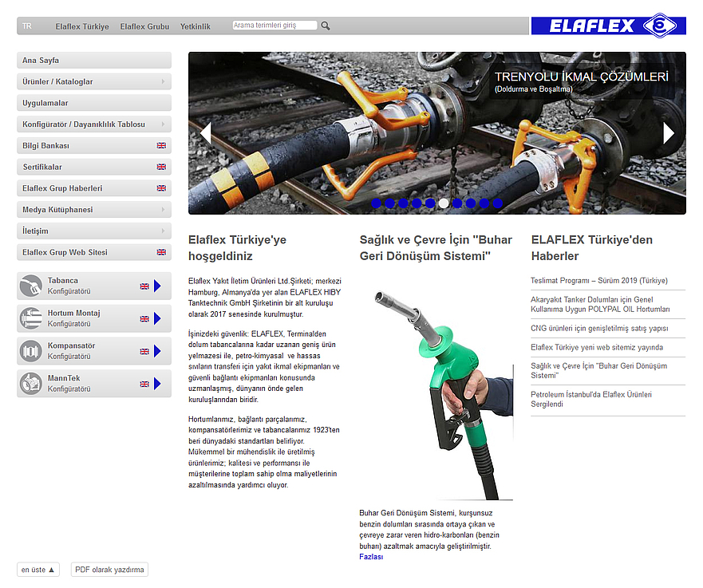
Task: Select the fourth slider dot
Action: [x=417, y=203]
